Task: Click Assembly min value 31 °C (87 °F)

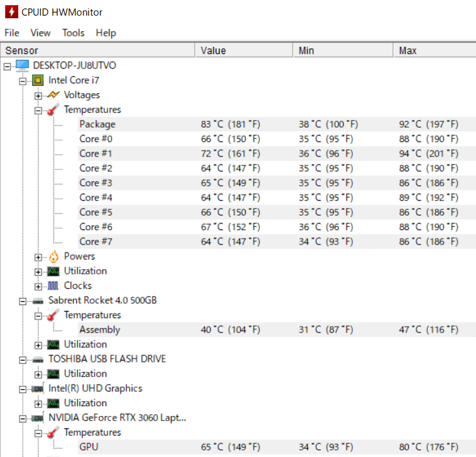Action: (326, 330)
